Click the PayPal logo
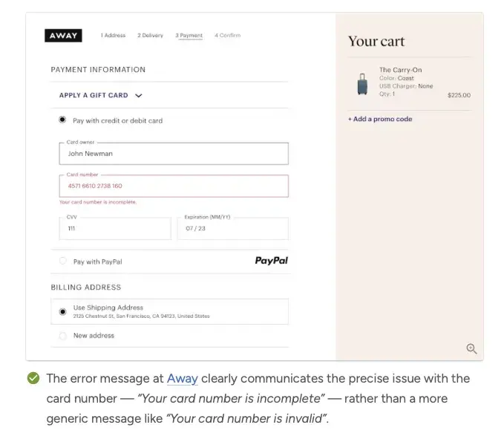 [271, 261]
